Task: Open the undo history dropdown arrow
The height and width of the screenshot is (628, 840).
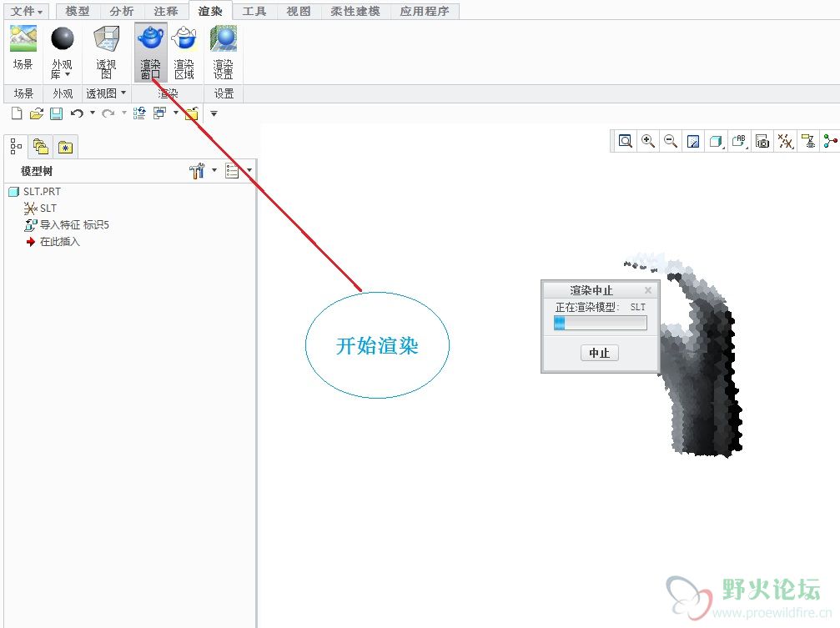Action: tap(93, 113)
